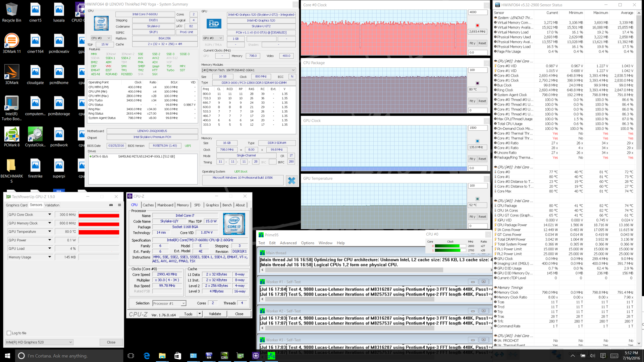Click the 4000 max value field in Core #0 Clock graph

click(x=478, y=12)
